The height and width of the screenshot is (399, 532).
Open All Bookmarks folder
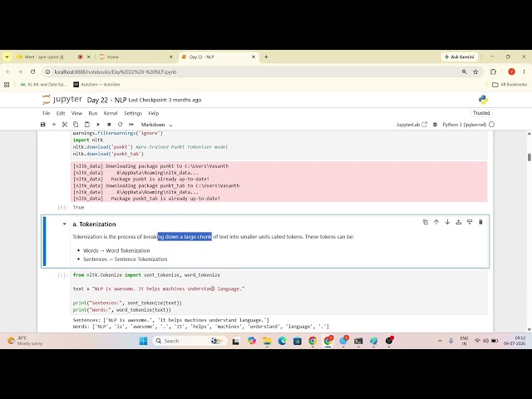(510, 85)
